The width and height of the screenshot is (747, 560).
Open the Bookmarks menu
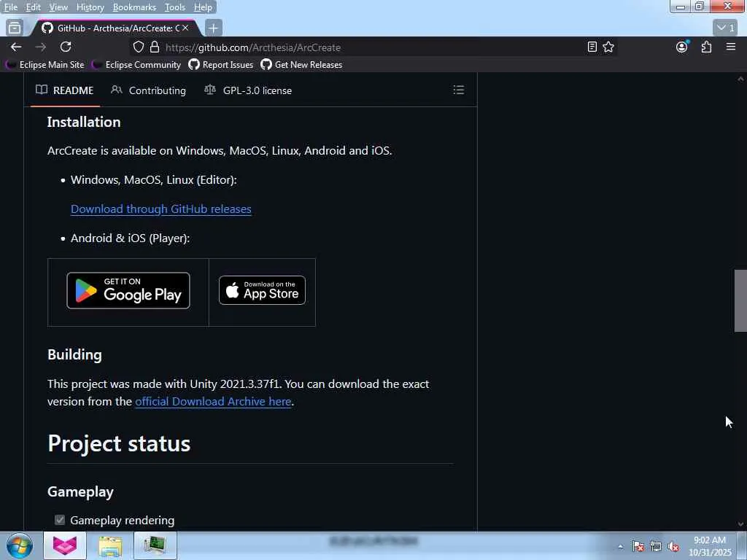click(x=134, y=7)
